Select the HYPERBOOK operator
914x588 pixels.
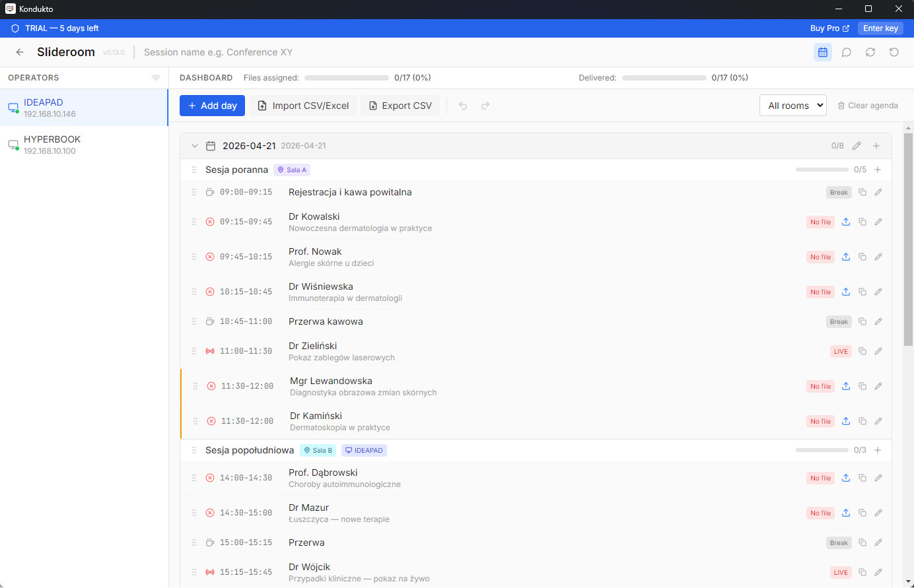[x=84, y=145]
